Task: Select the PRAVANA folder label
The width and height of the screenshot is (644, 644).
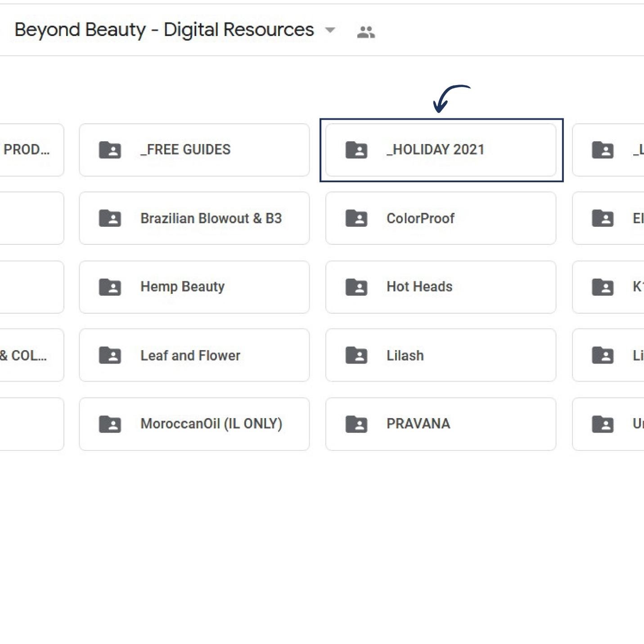Action: click(418, 424)
